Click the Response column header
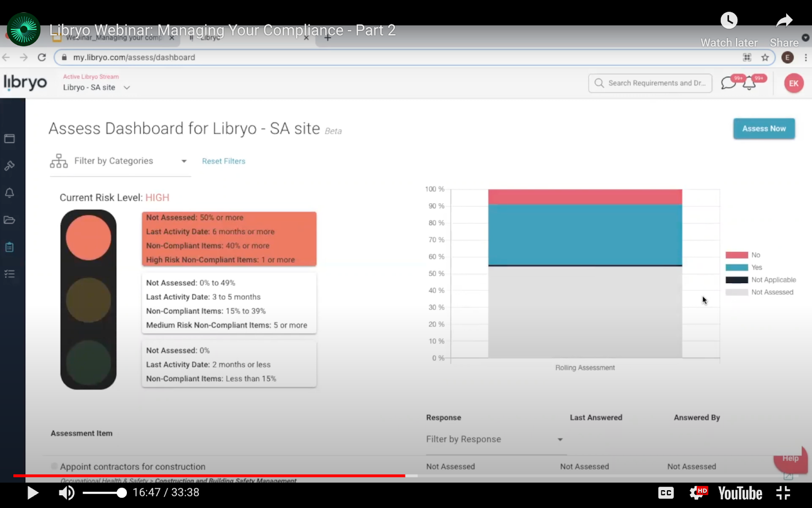This screenshot has width=812, height=508. pos(444,418)
